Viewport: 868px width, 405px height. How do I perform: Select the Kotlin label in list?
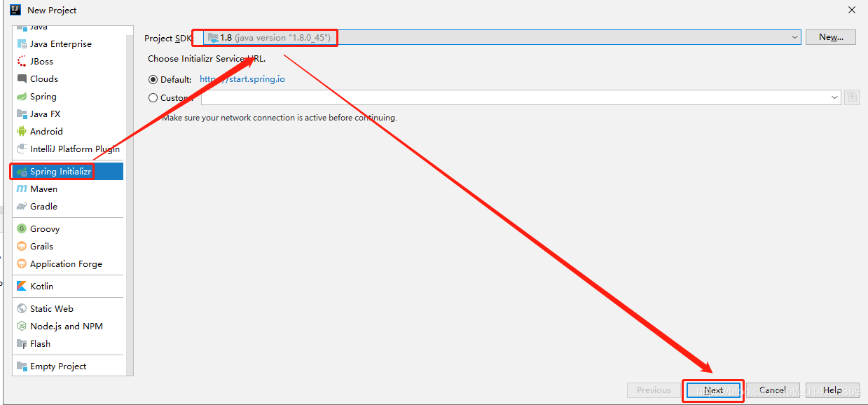41,286
